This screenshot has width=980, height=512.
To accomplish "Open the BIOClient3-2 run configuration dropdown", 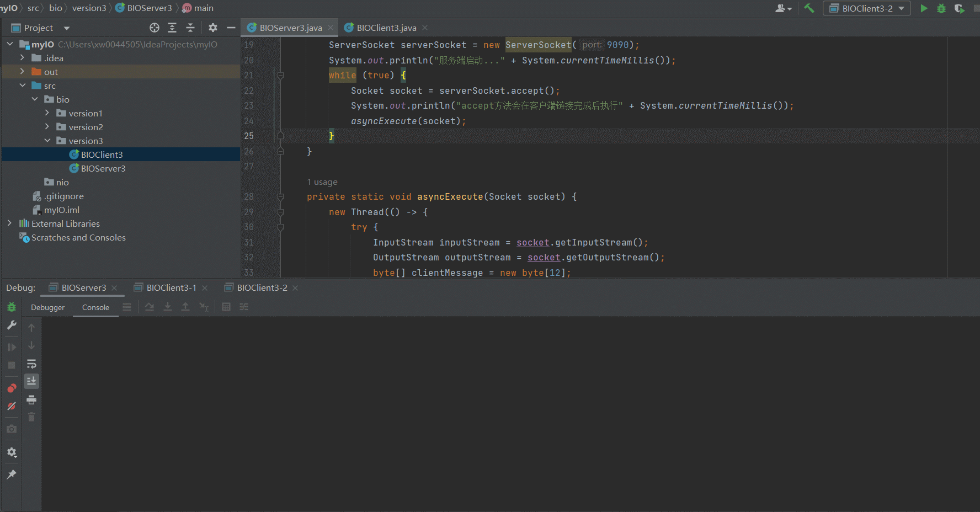I will coord(867,8).
